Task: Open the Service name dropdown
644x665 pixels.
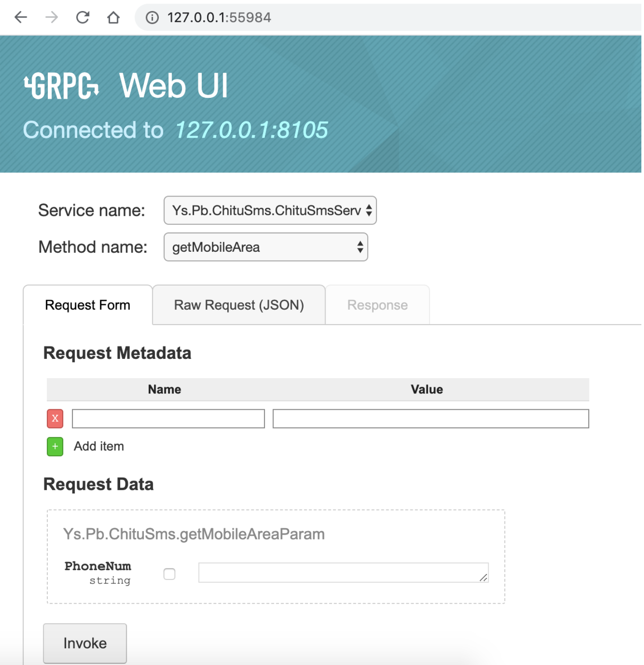Action: click(270, 210)
